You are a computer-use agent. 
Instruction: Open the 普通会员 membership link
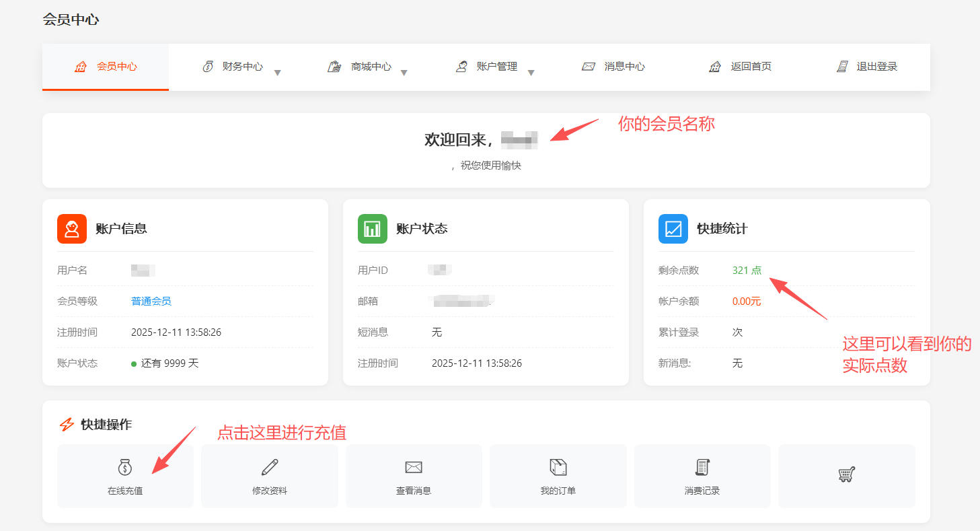151,300
